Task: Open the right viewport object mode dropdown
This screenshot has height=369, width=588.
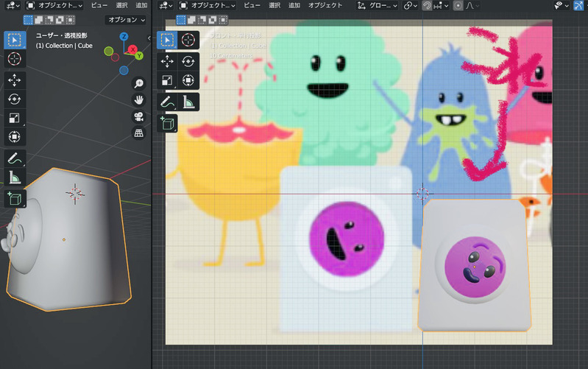Action: pos(208,5)
